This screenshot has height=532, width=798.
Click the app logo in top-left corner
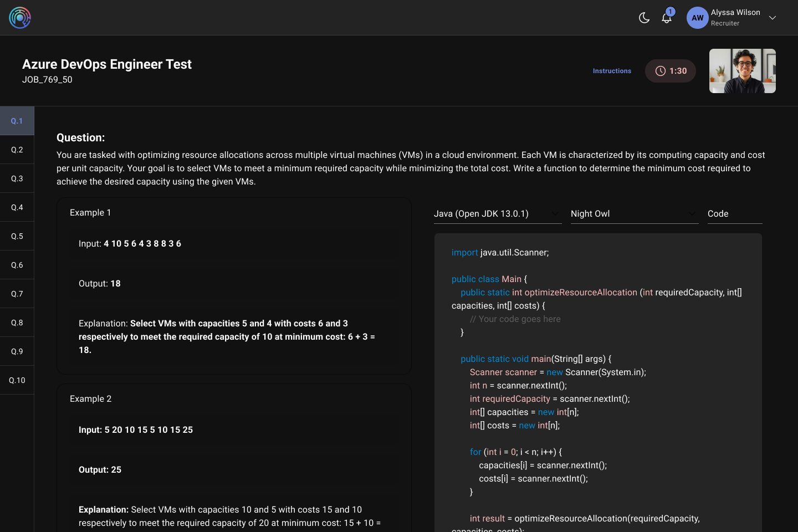coord(20,18)
